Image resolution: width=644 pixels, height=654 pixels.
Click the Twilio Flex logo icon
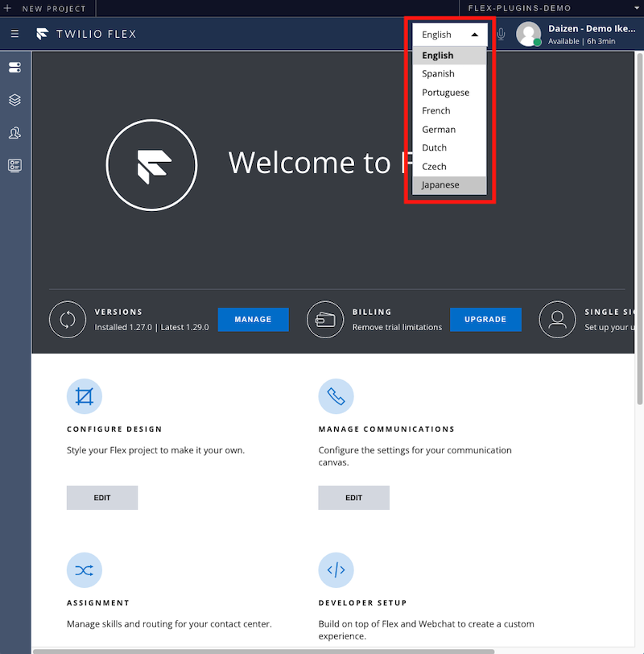pyautogui.click(x=42, y=34)
